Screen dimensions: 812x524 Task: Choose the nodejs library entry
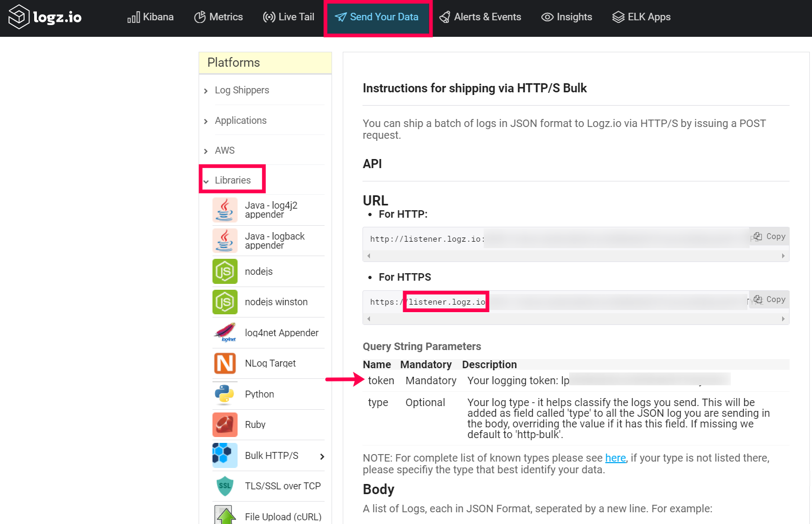coord(259,272)
